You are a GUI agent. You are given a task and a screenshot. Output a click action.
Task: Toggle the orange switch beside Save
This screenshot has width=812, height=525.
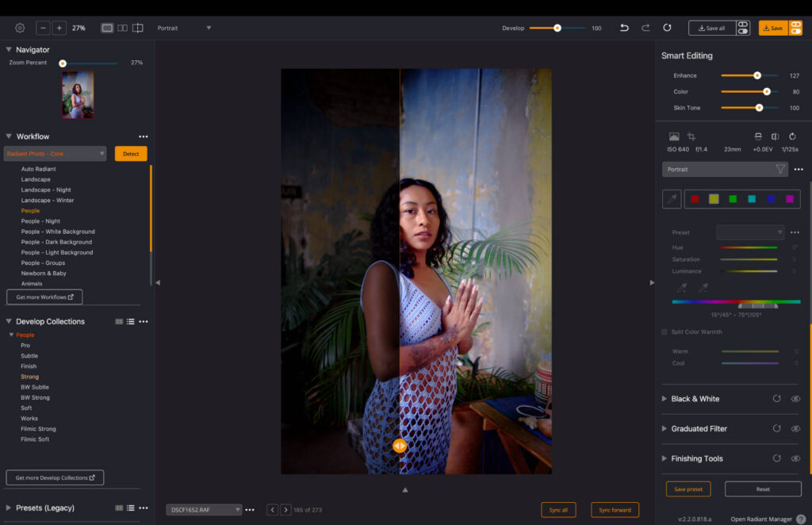795,28
